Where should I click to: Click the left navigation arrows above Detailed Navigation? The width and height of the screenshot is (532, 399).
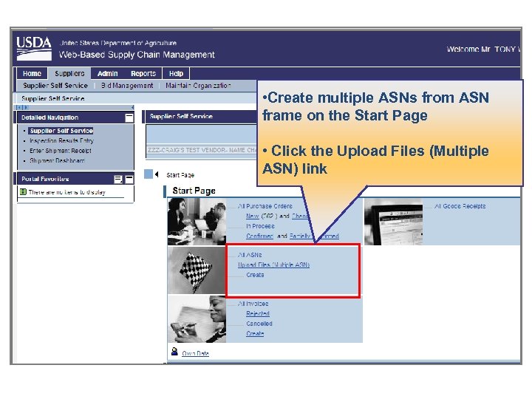coord(22,108)
